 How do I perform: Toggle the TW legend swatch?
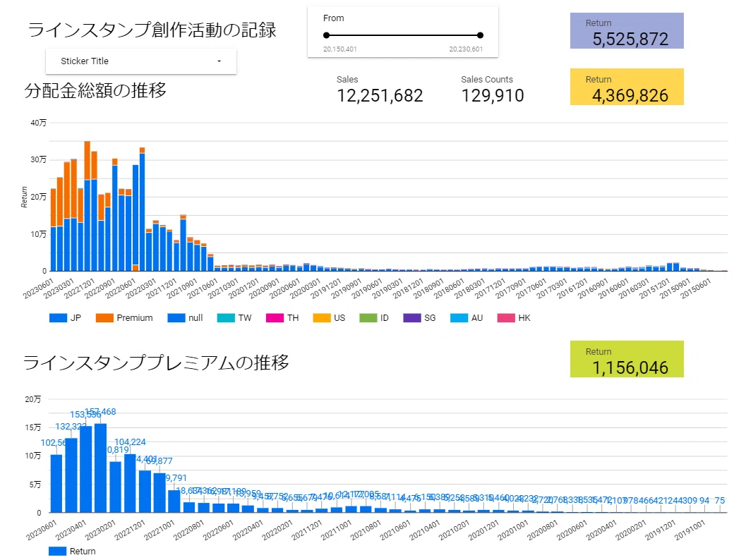[x=226, y=318]
